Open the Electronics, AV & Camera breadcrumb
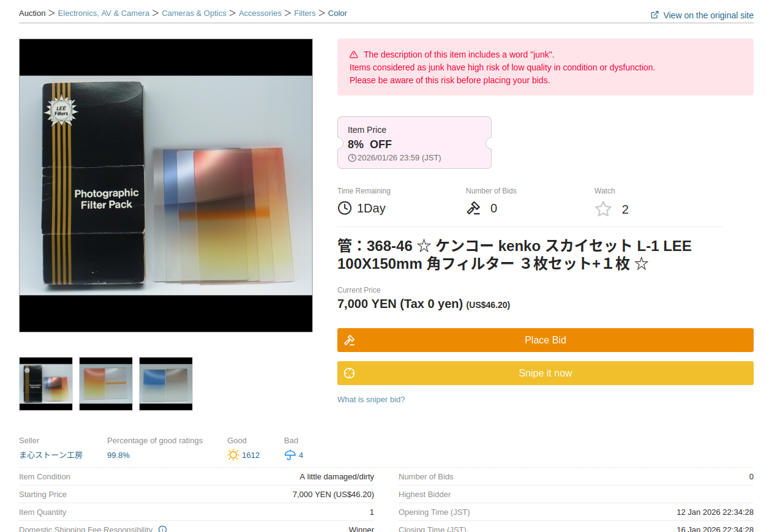780x532 pixels. pyautogui.click(x=103, y=13)
